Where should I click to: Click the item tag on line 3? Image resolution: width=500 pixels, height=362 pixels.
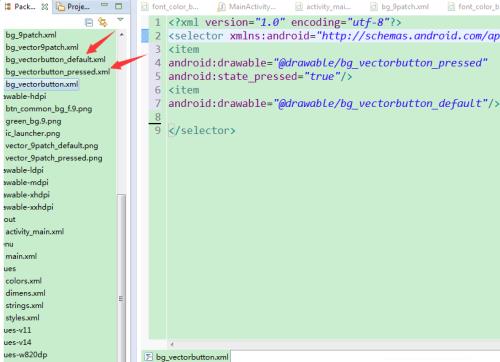[x=184, y=50]
